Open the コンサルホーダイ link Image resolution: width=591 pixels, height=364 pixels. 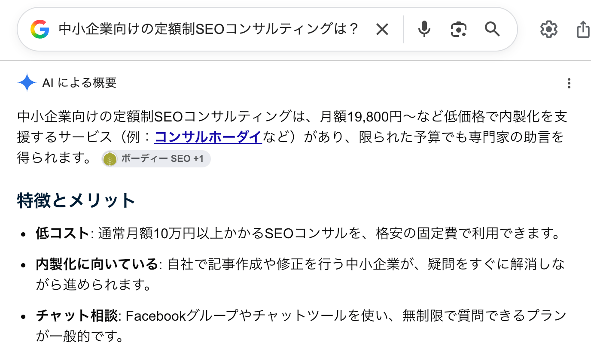pos(208,137)
